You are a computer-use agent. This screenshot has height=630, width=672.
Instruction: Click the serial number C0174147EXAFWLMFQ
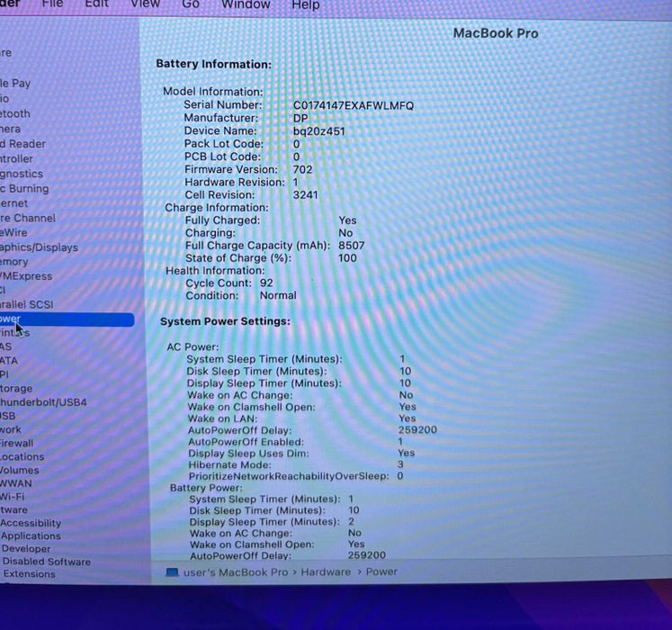coord(354,105)
